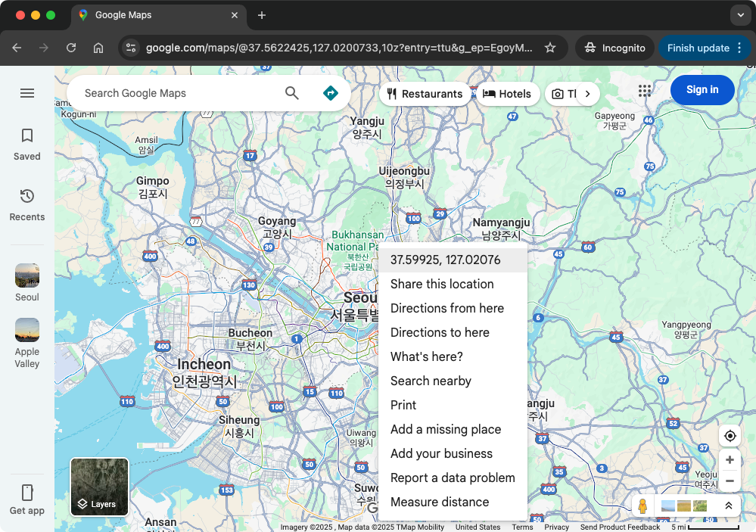Image resolution: width=756 pixels, height=532 pixels.
Task: Start directions with the blue directions icon
Action: pos(331,93)
